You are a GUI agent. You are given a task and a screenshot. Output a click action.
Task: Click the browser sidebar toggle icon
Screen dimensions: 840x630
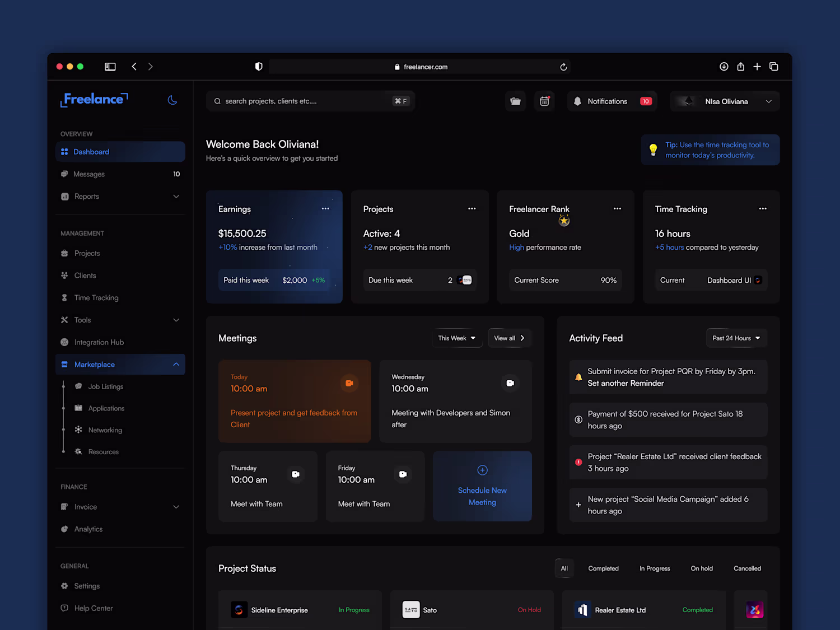pos(110,67)
